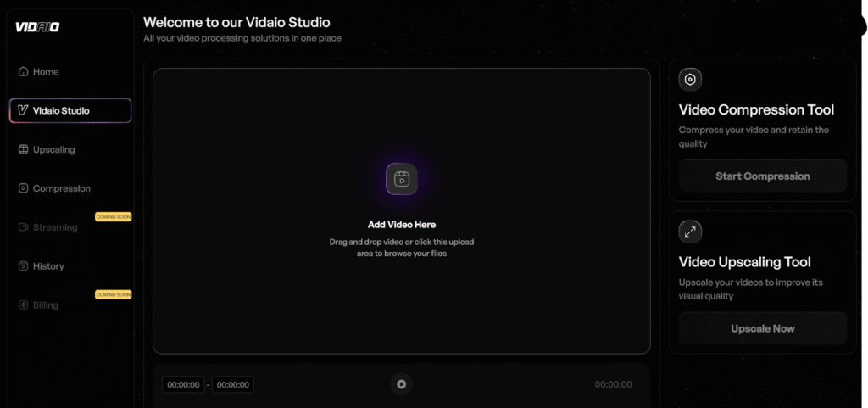Open the Upscaling page label
868x408 pixels.
54,150
